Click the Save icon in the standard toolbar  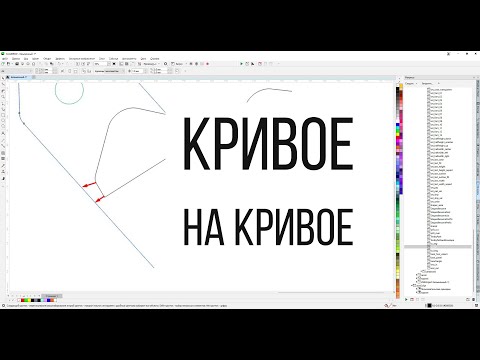(x=17, y=64)
